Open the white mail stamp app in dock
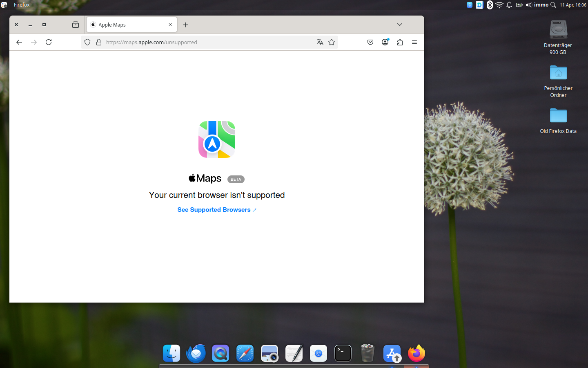 point(318,353)
